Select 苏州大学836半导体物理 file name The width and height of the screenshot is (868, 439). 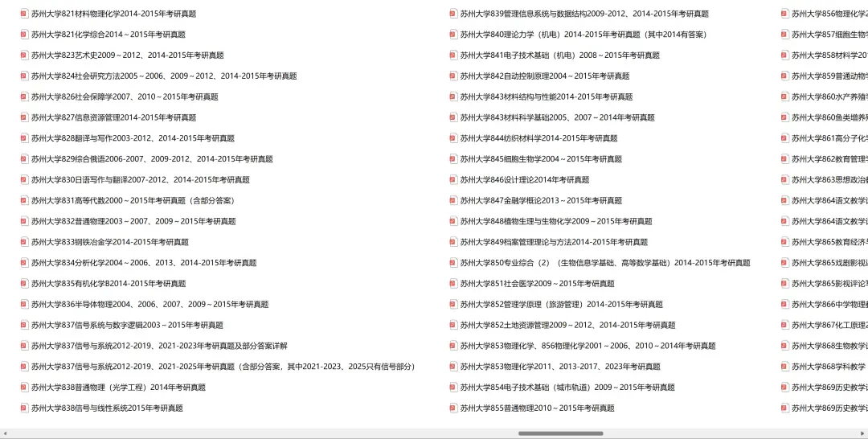click(150, 304)
